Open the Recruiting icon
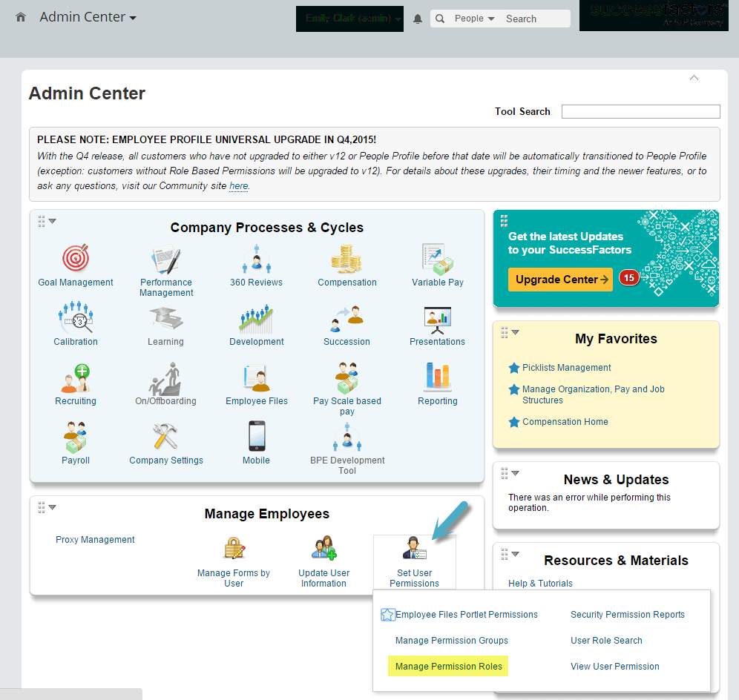 [76, 378]
